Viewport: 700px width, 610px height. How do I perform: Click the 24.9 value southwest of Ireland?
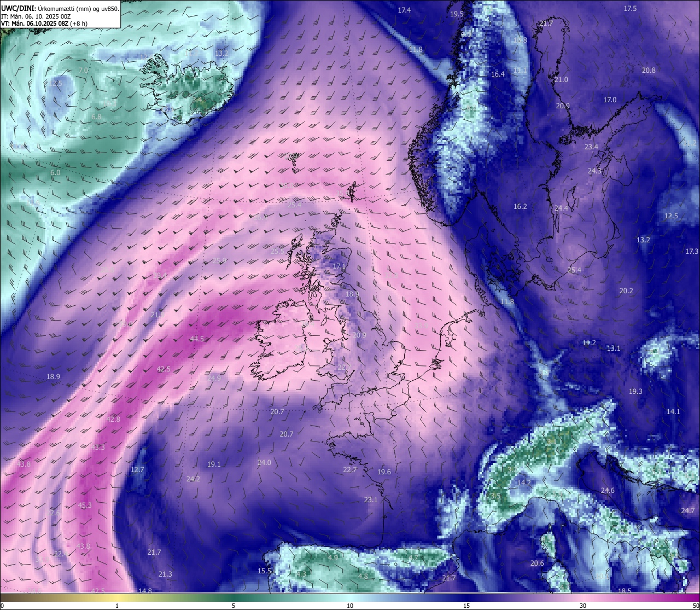click(x=214, y=378)
